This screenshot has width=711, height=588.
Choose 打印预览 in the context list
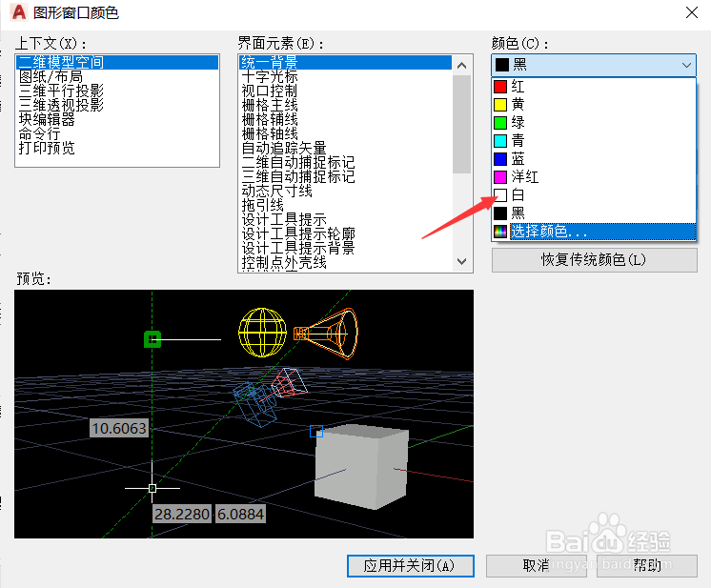(x=117, y=148)
